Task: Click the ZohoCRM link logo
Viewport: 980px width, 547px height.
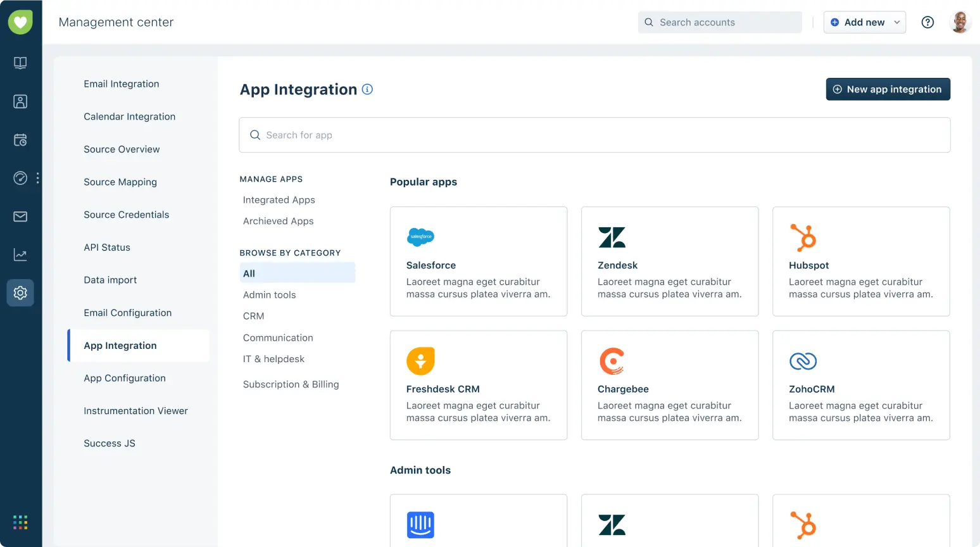Action: coord(803,361)
